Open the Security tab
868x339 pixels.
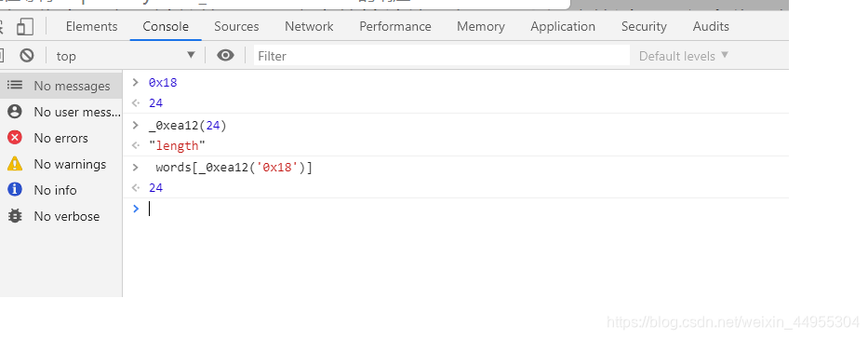[644, 27]
